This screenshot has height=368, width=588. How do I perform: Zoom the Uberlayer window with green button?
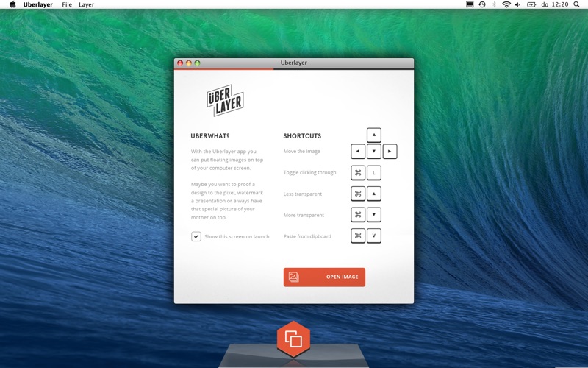pyautogui.click(x=197, y=63)
